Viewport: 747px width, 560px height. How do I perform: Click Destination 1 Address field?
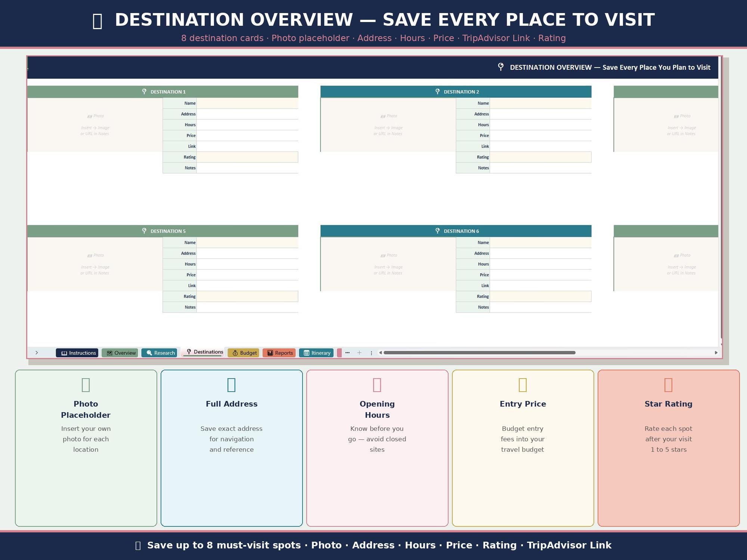point(247,114)
